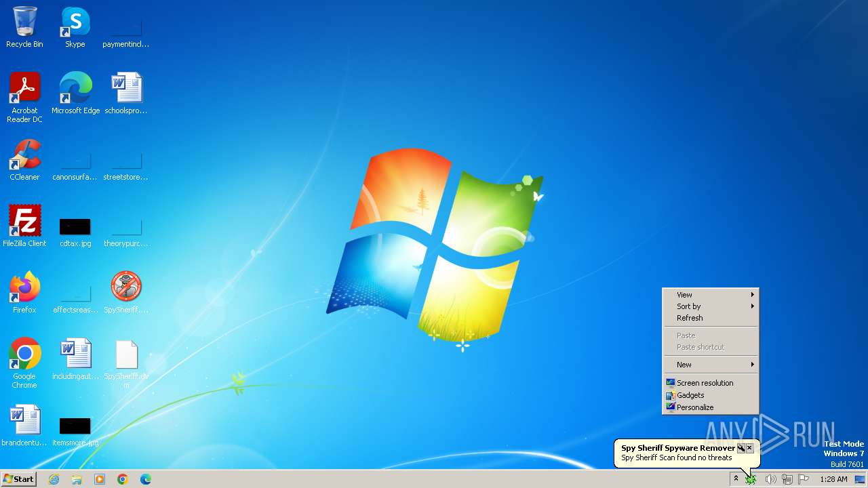Choose Personalize in the context menu
Viewport: 868px width, 488px height.
(711, 407)
